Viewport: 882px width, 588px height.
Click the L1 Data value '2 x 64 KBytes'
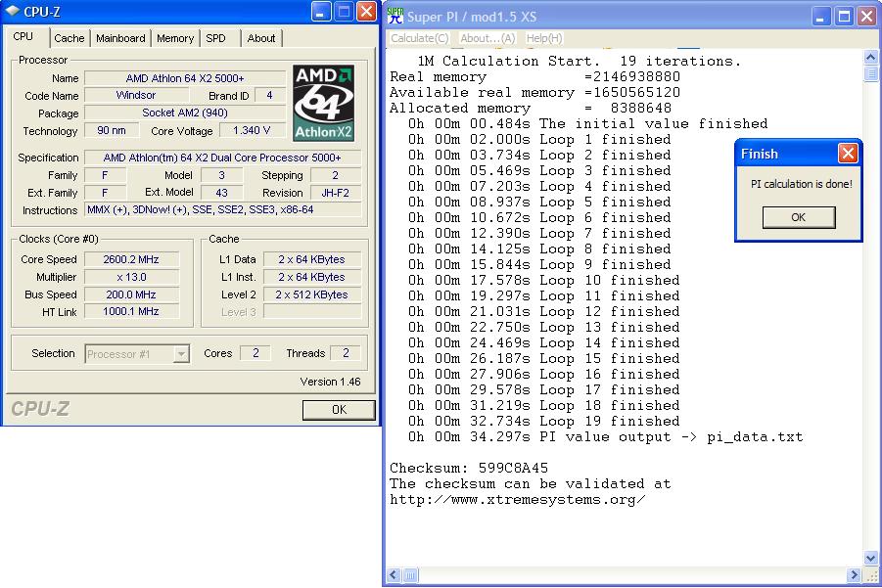(311, 259)
